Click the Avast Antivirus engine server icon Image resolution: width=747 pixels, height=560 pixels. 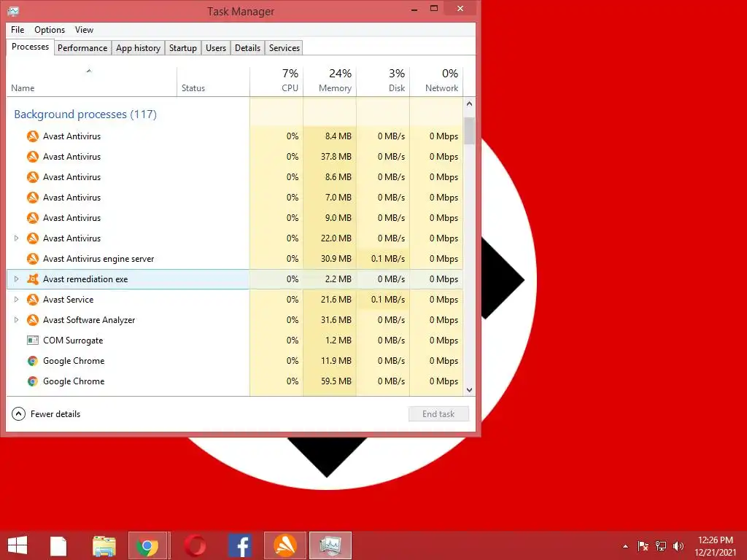coord(32,259)
